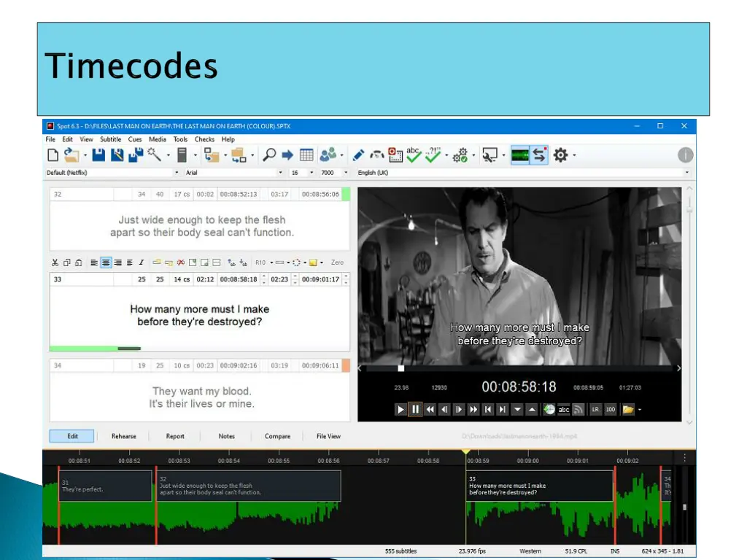Click the video seek bar position handle
747x560 pixels.
401,368
